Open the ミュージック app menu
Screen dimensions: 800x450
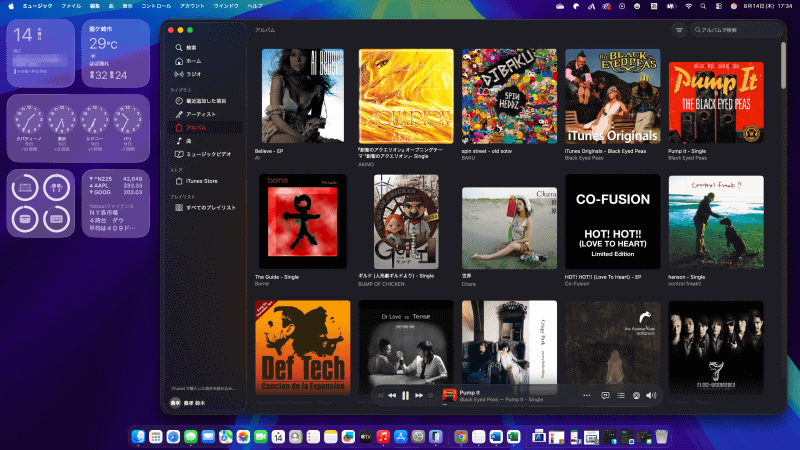38,6
